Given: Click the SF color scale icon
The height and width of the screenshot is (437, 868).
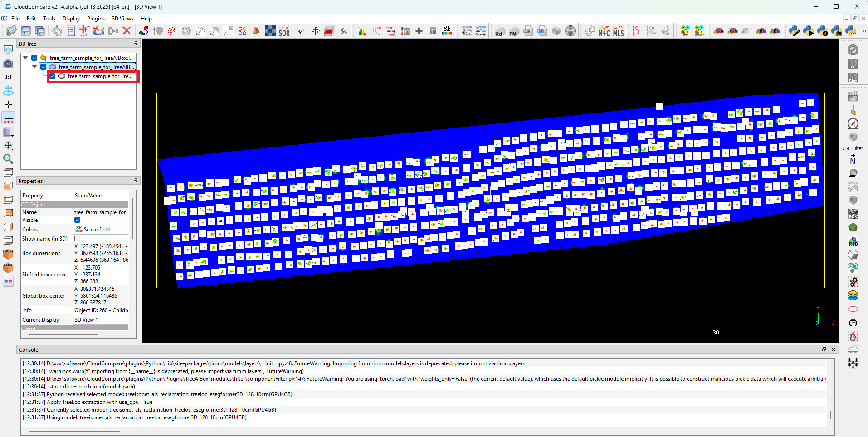Looking at the screenshot, I should (x=447, y=31).
